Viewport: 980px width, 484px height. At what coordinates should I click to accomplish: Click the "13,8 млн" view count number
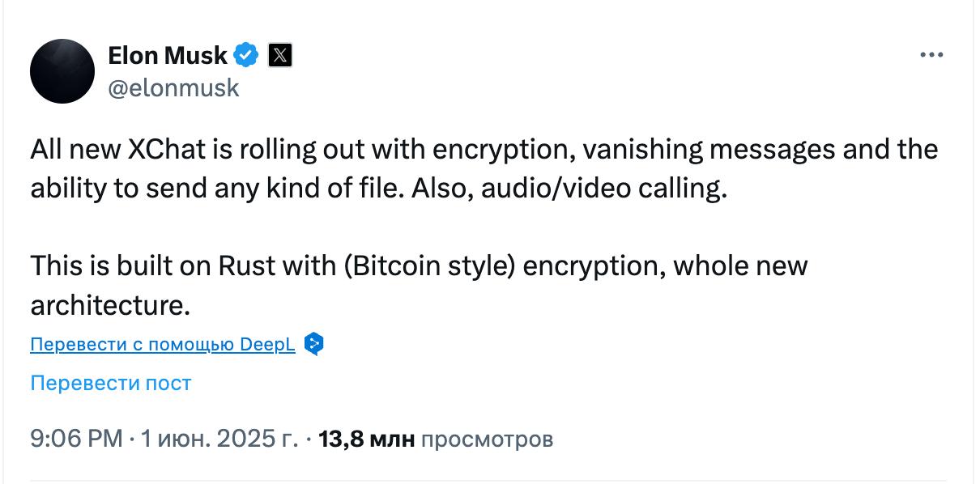tap(367, 439)
